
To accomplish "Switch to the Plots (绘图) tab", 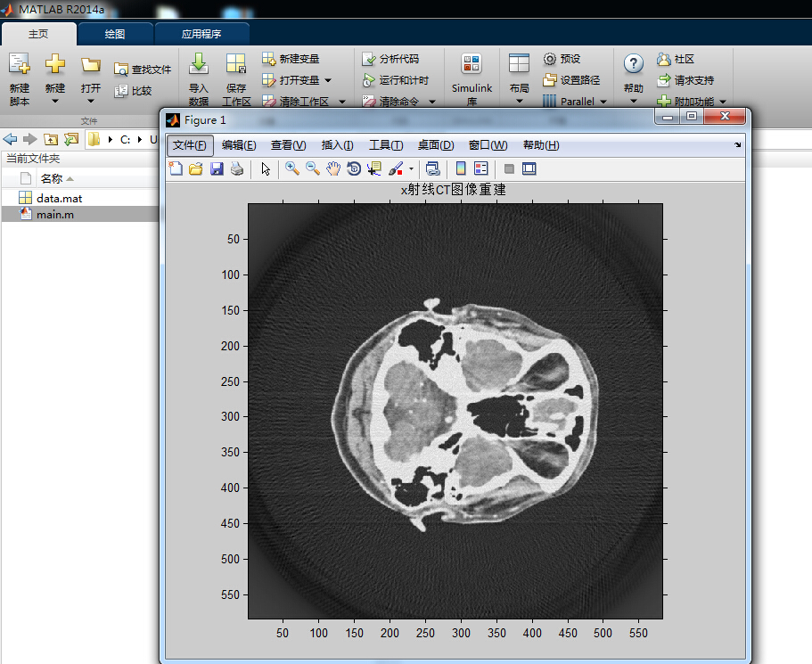I will (115, 34).
